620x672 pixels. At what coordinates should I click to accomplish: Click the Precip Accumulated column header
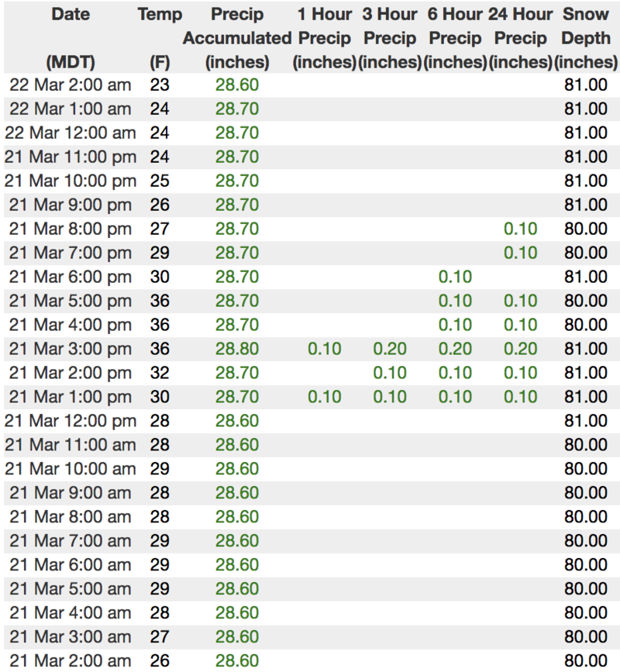(237, 37)
